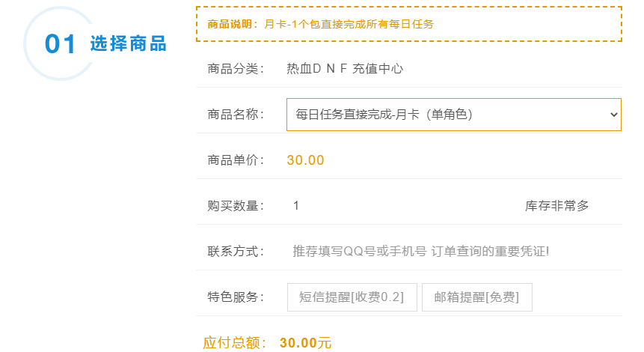This screenshot has width=644, height=352.
Task: Click the 商品名称 label
Action: coord(236,115)
